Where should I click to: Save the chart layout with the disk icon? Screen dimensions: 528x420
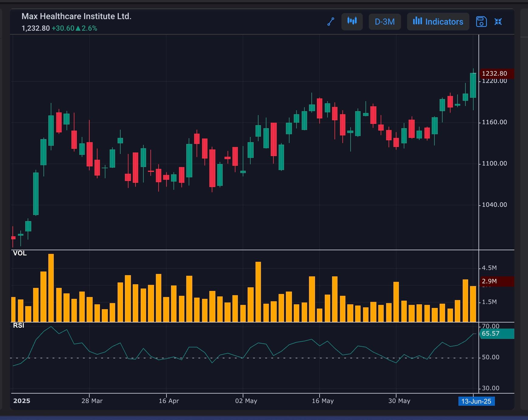(482, 22)
